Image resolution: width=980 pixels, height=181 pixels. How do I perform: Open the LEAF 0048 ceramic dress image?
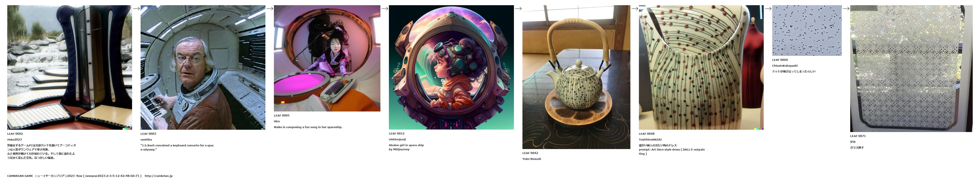tap(701, 67)
